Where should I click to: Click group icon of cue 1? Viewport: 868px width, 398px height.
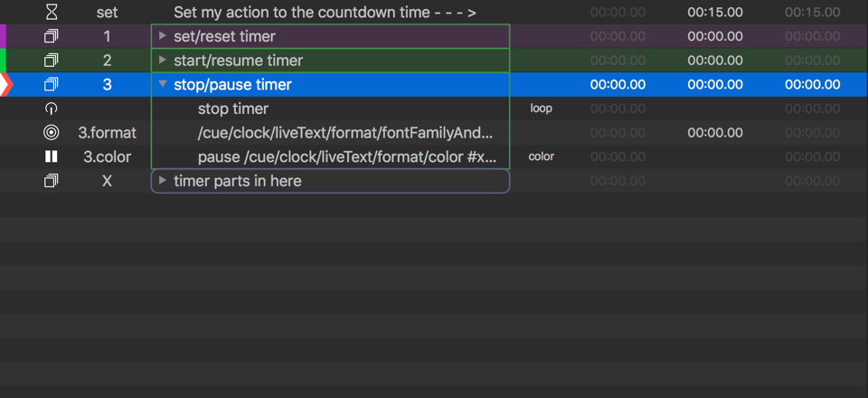(x=52, y=36)
